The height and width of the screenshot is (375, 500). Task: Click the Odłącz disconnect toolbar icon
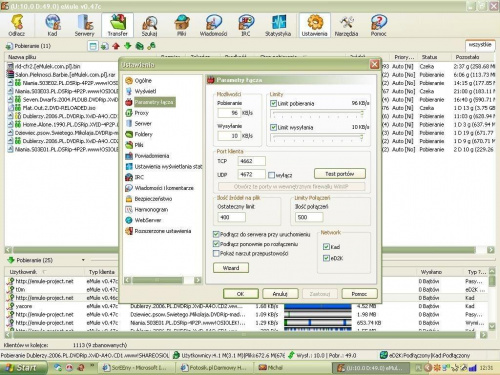point(17,25)
